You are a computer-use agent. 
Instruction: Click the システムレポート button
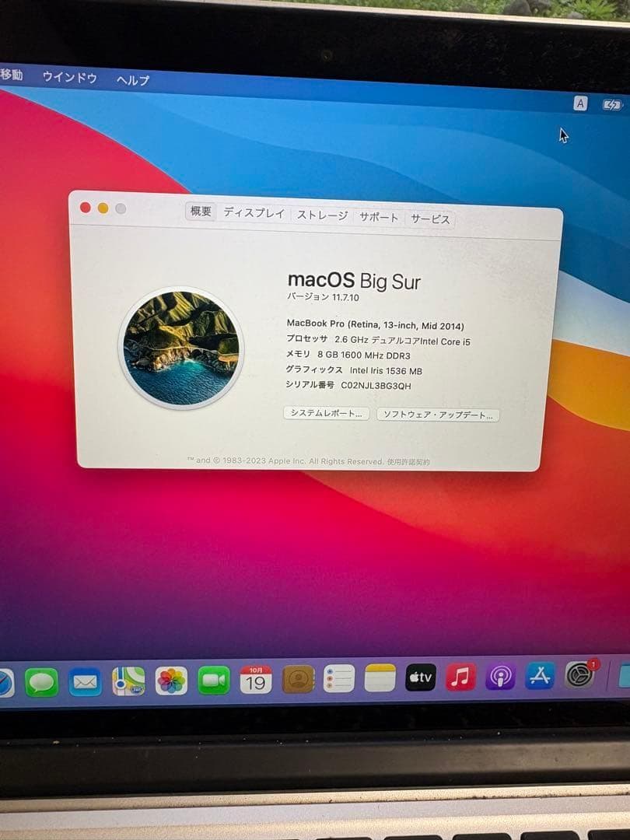[326, 413]
